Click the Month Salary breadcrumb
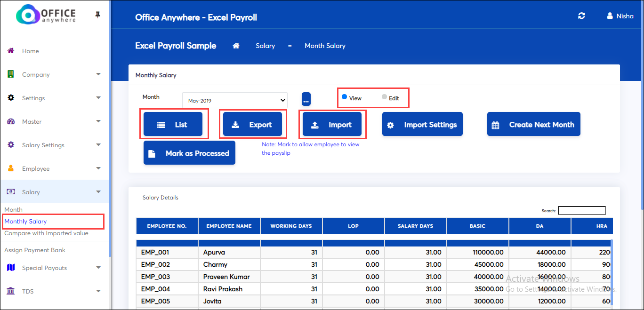 pos(325,46)
